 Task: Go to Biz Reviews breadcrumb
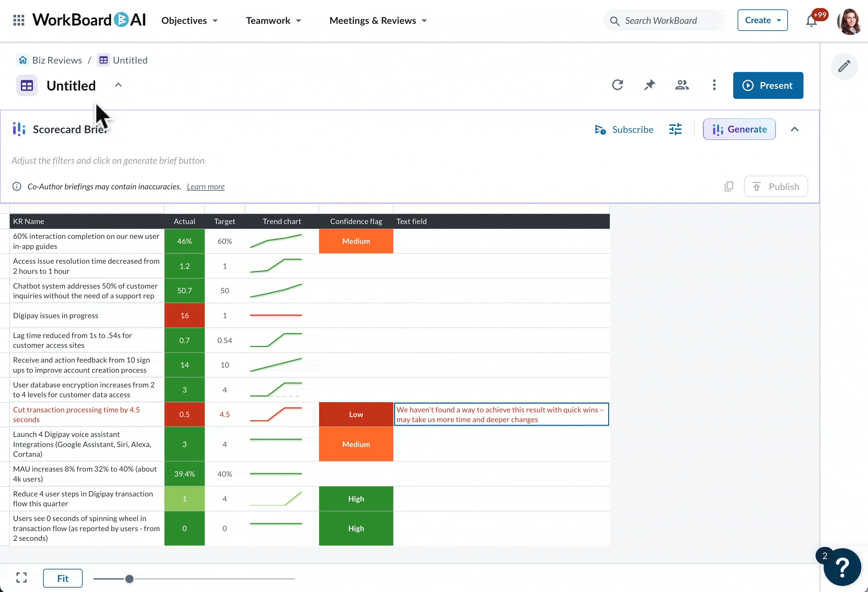coord(57,60)
